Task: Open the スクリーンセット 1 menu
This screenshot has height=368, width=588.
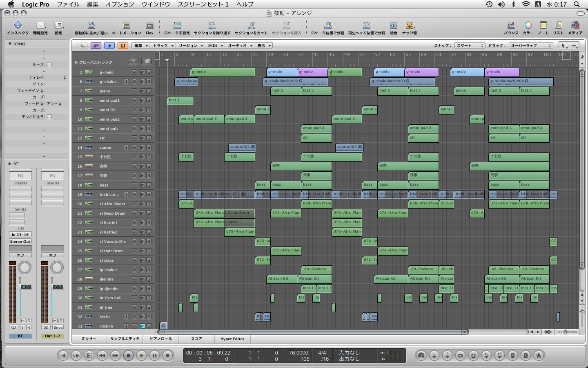Action: tap(203, 4)
